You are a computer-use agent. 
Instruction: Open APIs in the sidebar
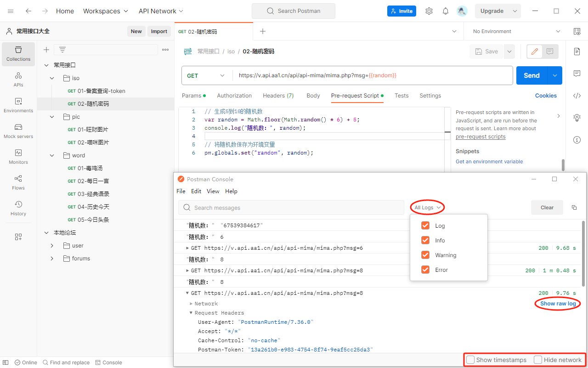coord(18,80)
